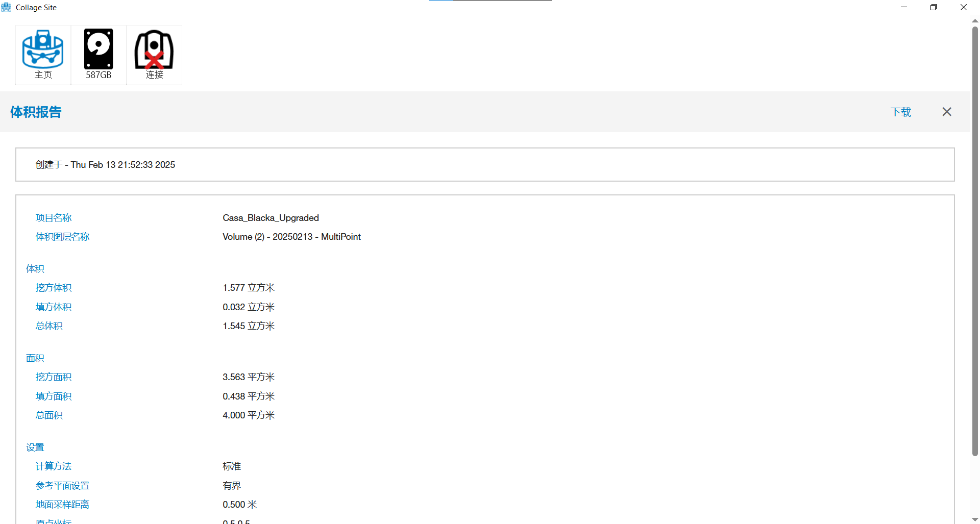Click the Volume (2) MultiPoint layer name
The image size is (980, 524).
click(x=291, y=237)
